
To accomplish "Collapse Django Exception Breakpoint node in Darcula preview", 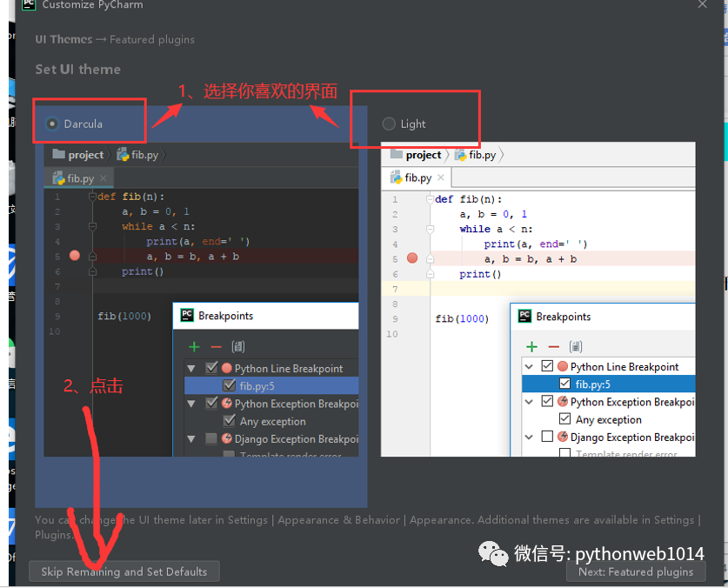I will pos(190,439).
